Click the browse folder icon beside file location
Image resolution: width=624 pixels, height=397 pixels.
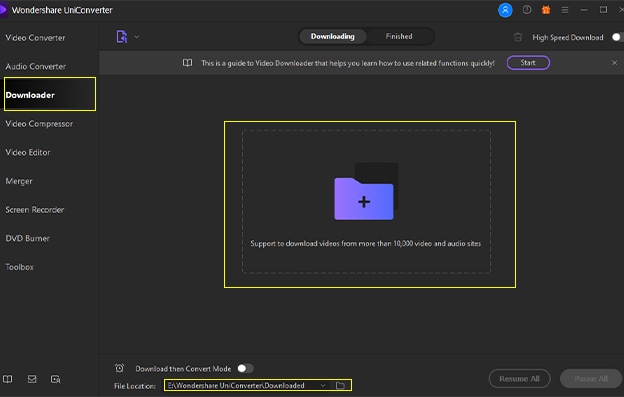pos(340,385)
